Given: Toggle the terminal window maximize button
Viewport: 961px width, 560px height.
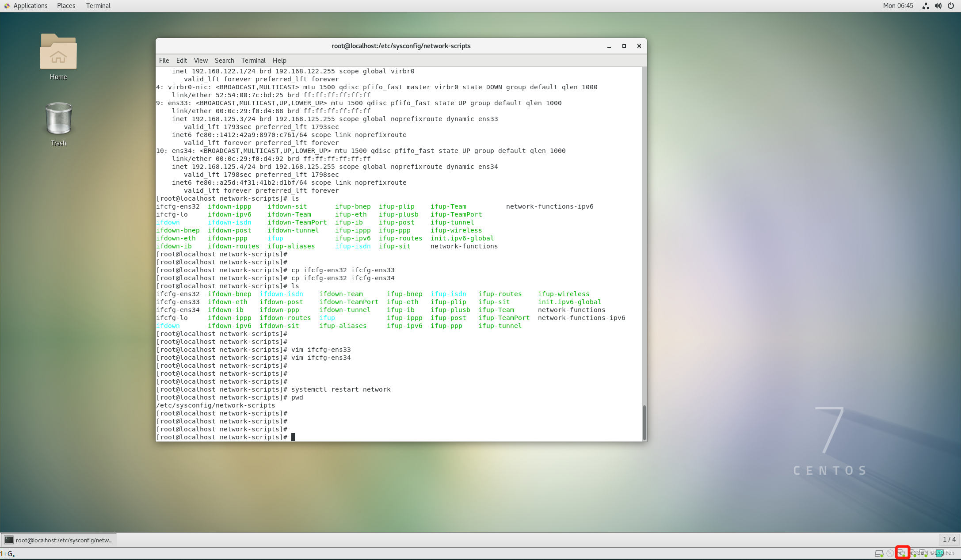Looking at the screenshot, I should [624, 46].
